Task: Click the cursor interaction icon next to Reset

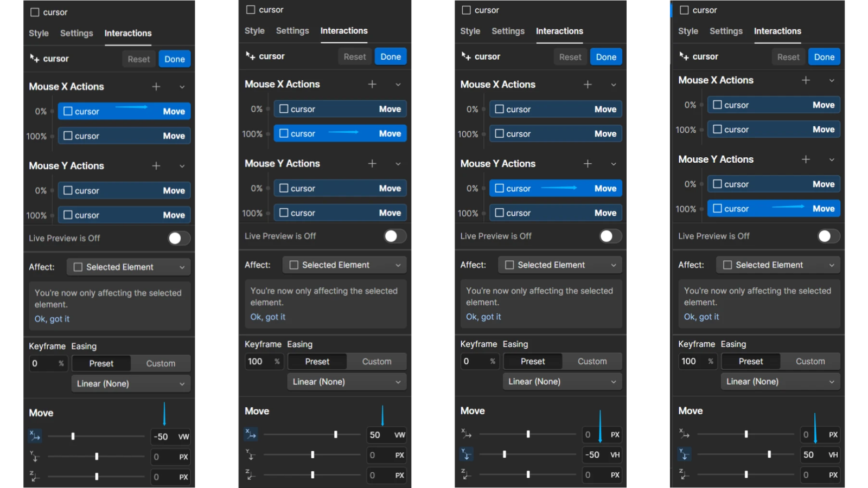Action: (x=33, y=59)
